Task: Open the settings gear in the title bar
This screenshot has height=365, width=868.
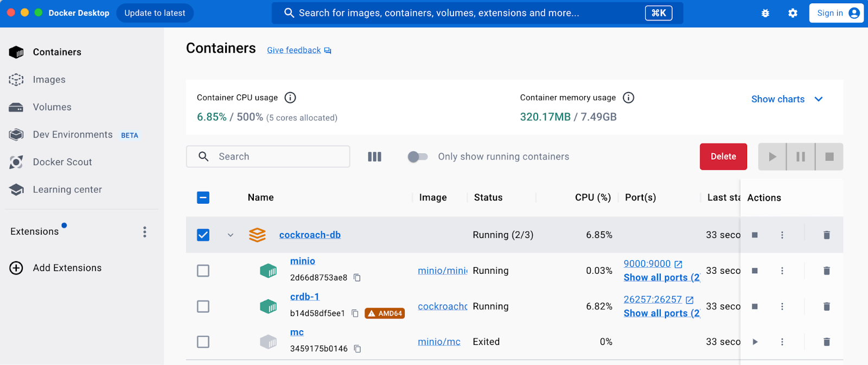Action: click(x=793, y=13)
